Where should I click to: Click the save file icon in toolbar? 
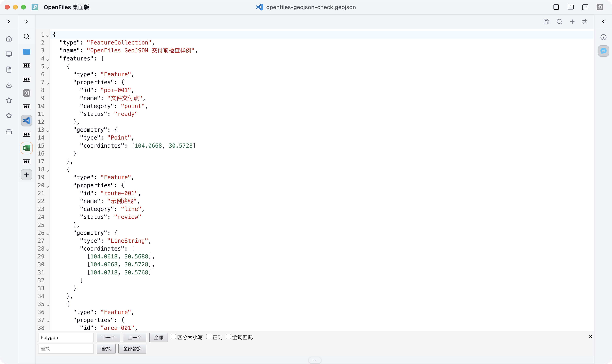pyautogui.click(x=546, y=22)
